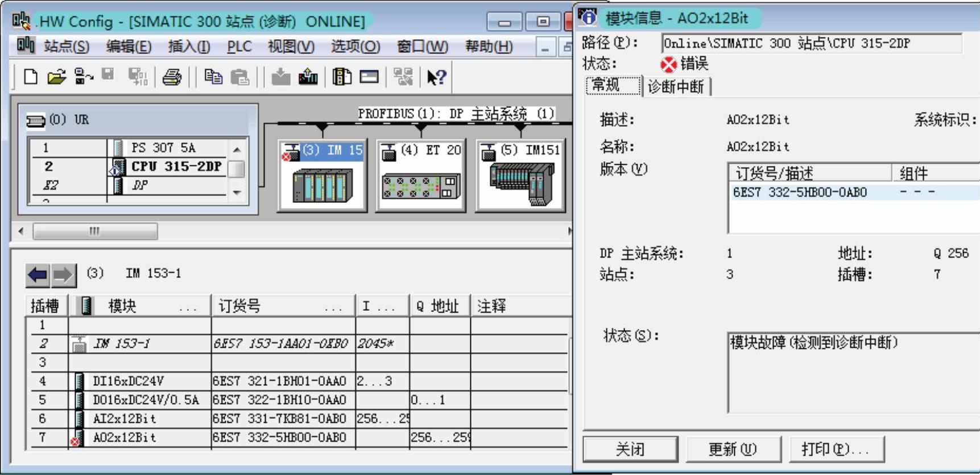Viewport: 980px width, 475px height.
Task: Select the IM151 station picture under (5)
Action: [x=521, y=184]
